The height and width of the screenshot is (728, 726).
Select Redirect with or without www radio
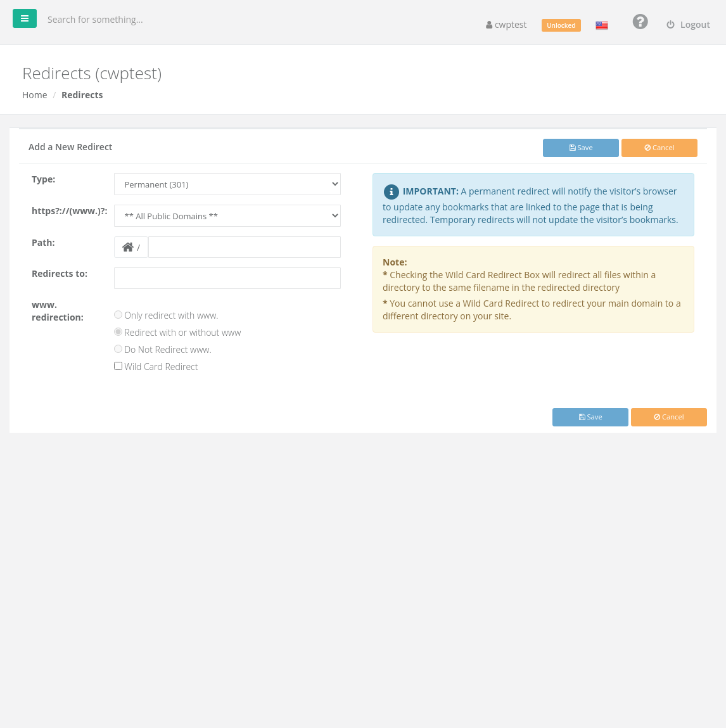pos(118,332)
